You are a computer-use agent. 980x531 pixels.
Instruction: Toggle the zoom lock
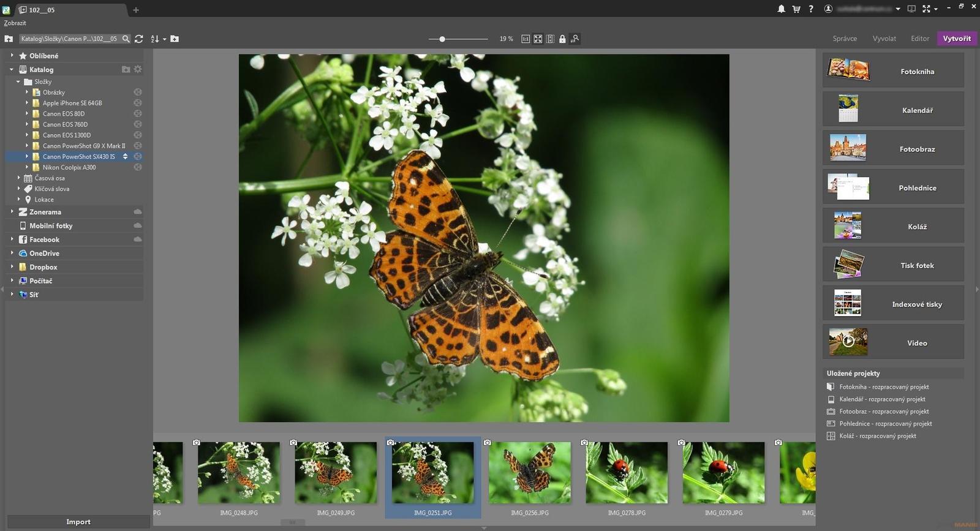pos(562,39)
